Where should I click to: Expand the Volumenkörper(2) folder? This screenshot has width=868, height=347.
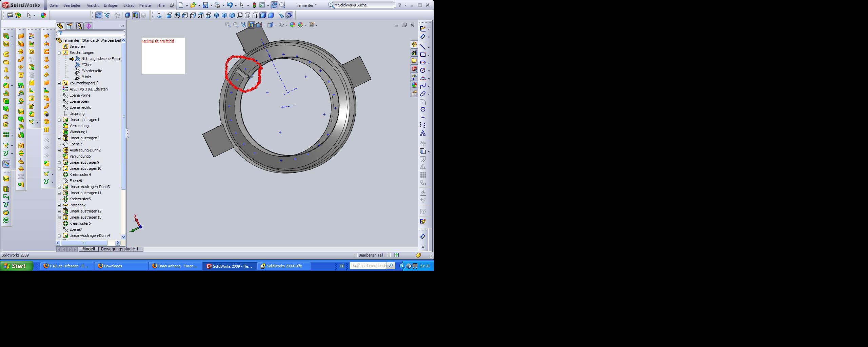click(x=59, y=83)
